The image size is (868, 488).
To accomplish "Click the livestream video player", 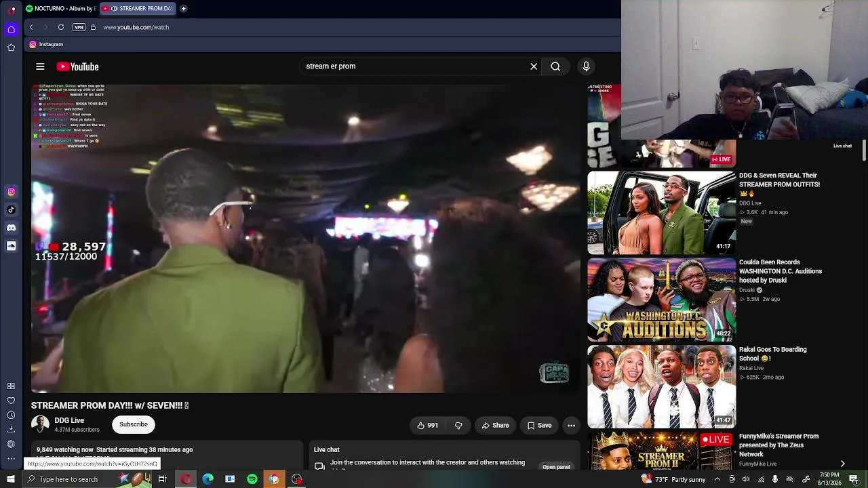I will pos(306,239).
